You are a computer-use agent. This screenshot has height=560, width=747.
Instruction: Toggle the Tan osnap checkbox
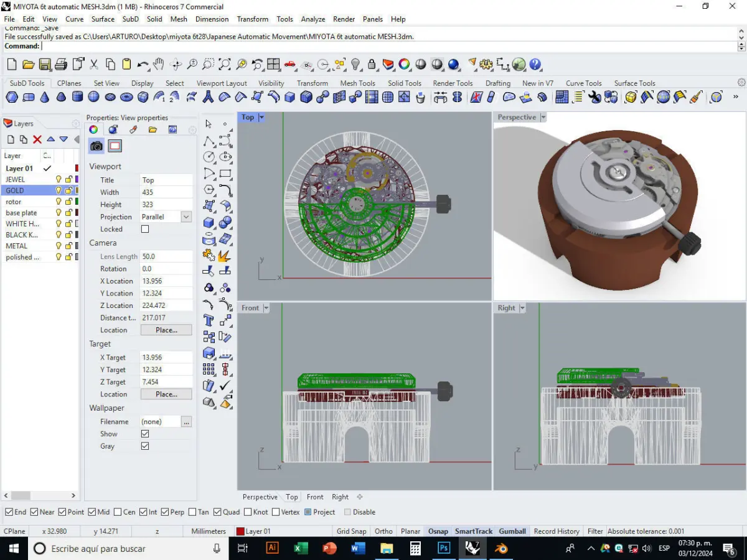pyautogui.click(x=192, y=512)
